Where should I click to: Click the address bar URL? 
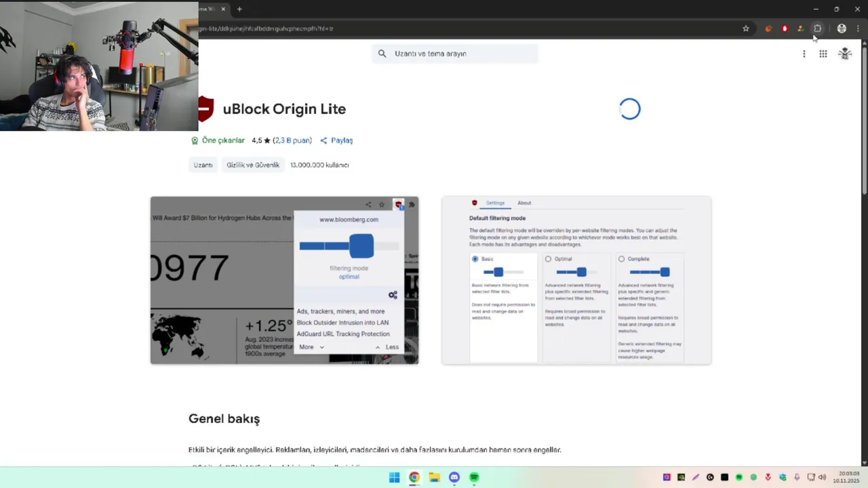pyautogui.click(x=266, y=28)
